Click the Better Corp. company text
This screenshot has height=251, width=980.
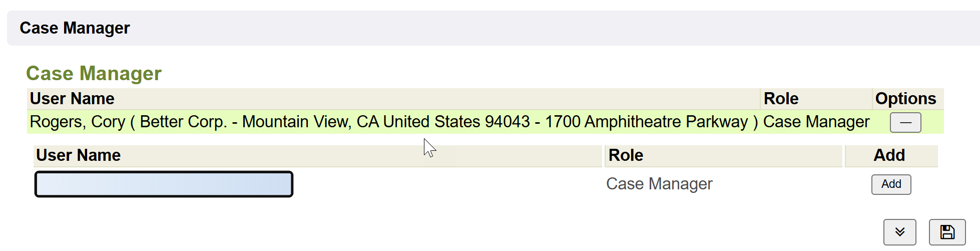pos(183,122)
